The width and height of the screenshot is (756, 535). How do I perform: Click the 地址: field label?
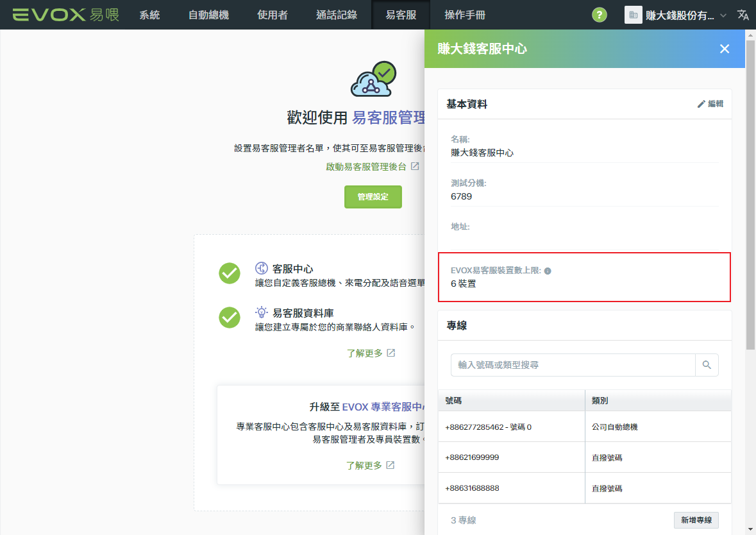click(x=460, y=226)
